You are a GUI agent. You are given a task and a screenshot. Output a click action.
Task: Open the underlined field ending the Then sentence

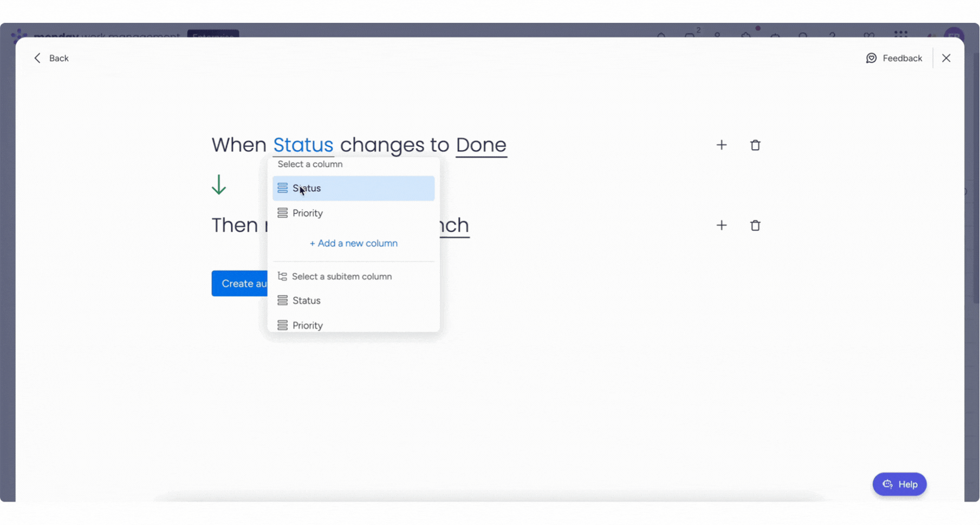455,225
